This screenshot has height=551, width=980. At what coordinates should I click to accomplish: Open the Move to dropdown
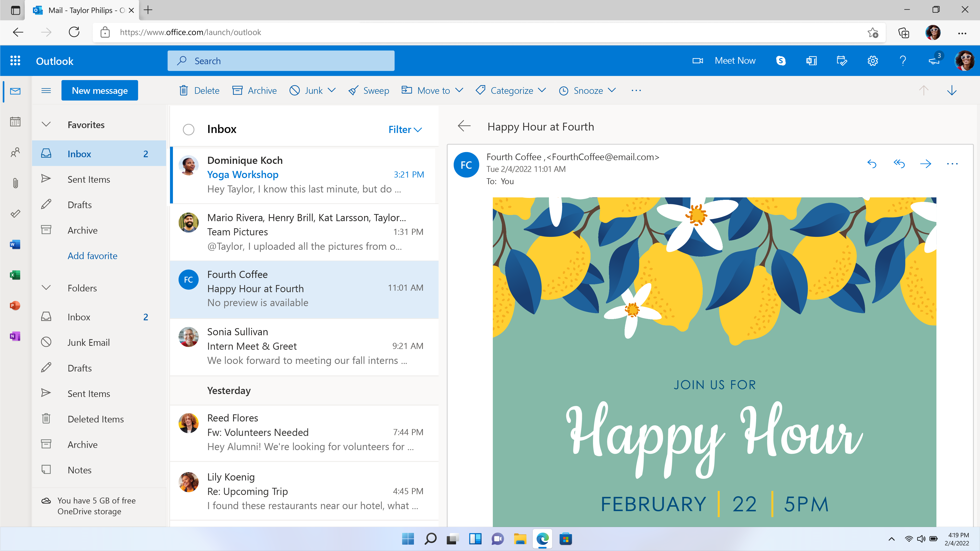tap(432, 91)
